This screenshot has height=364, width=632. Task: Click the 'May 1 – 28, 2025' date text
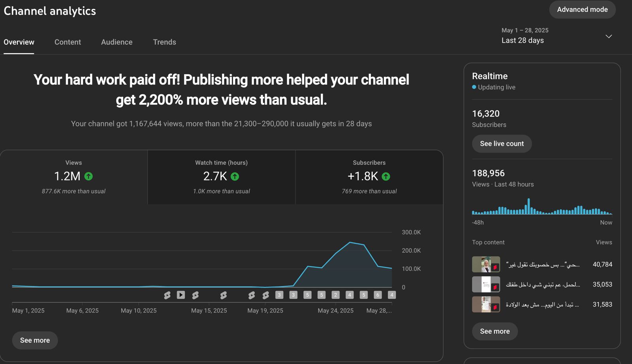tap(525, 30)
